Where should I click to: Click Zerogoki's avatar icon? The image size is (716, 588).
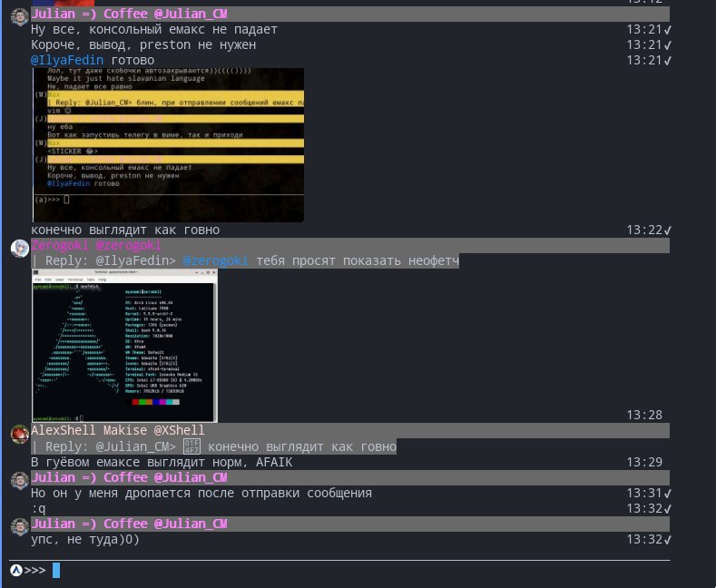[x=20, y=249]
